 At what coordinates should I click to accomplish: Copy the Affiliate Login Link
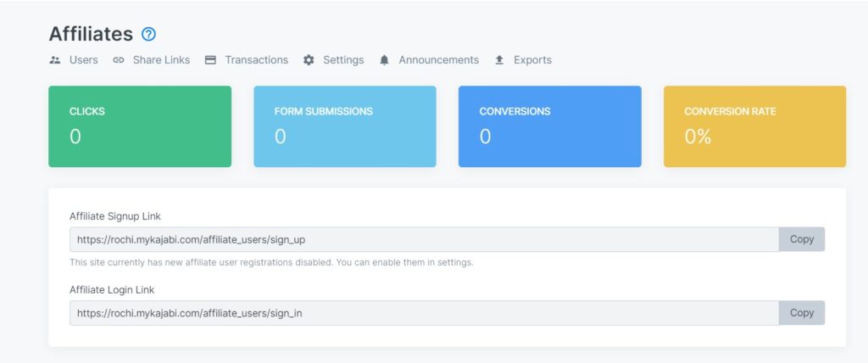[x=801, y=313]
